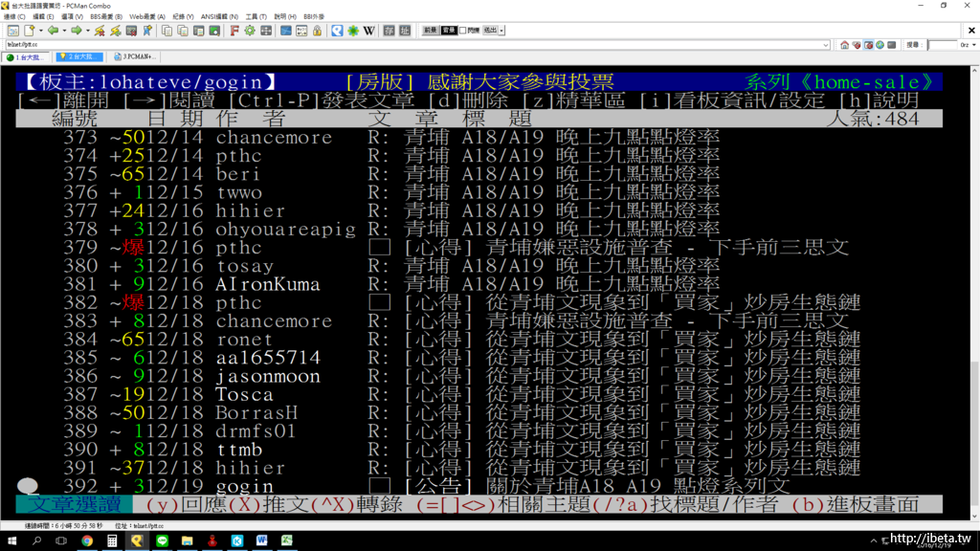
Task: Click the green gear settings icon
Action: pos(250,31)
